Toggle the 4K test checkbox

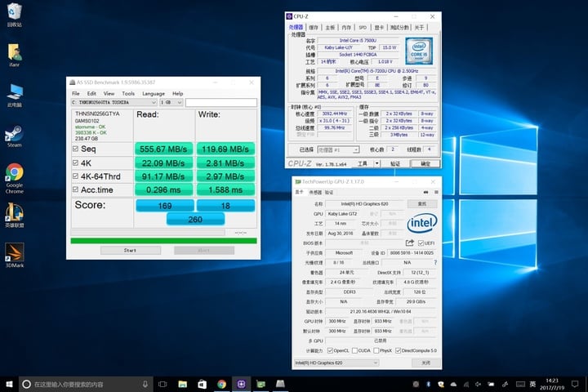(75, 163)
